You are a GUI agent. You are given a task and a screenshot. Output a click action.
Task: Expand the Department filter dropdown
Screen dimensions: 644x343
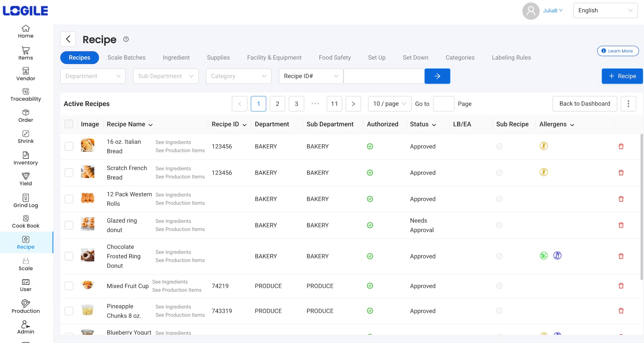point(93,76)
